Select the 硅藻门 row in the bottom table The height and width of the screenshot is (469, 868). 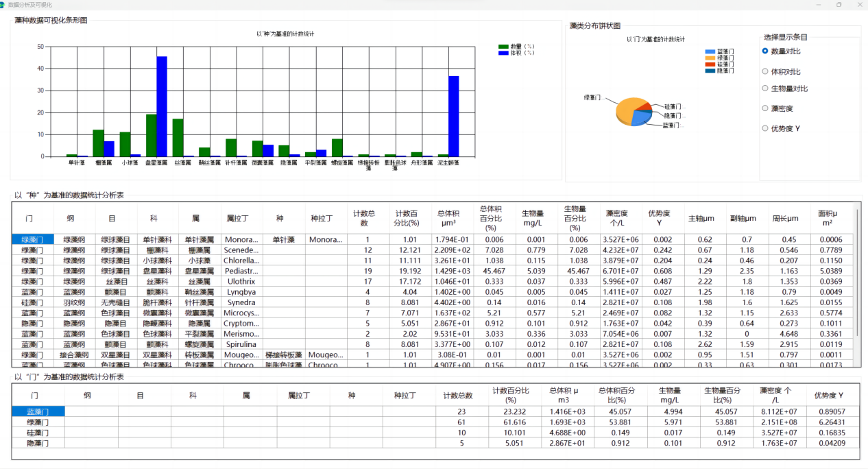coord(38,433)
